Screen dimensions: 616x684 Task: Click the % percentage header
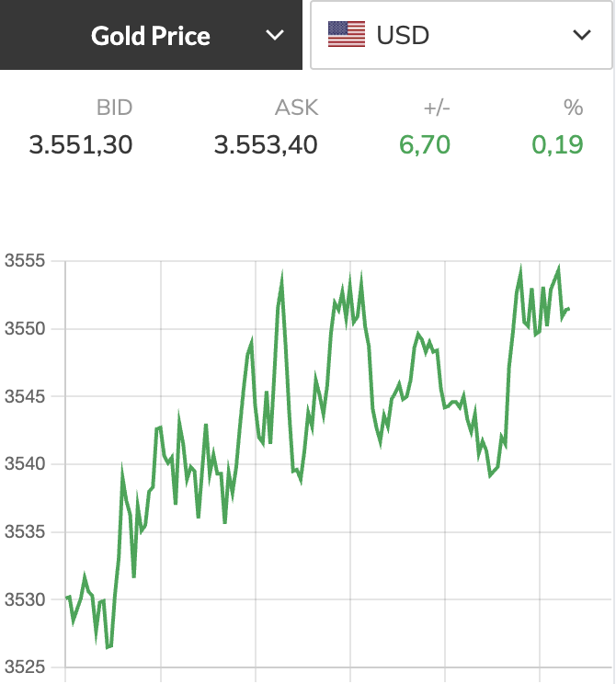click(x=573, y=108)
